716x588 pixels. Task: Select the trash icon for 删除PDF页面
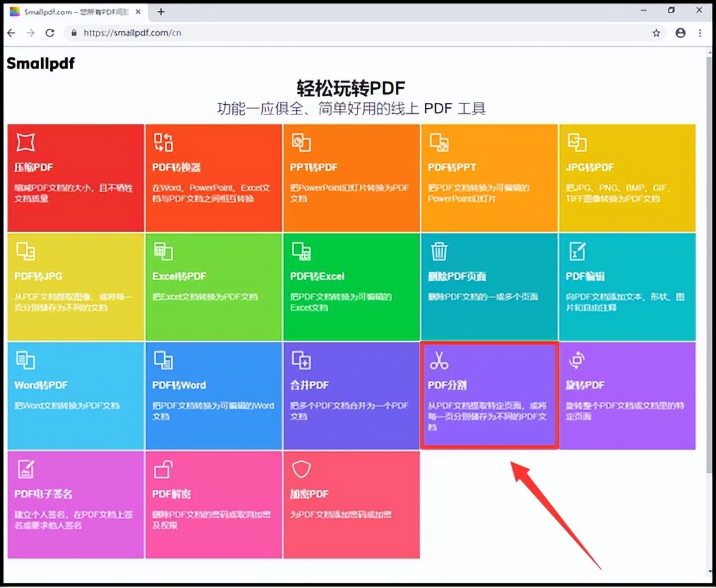(x=438, y=251)
